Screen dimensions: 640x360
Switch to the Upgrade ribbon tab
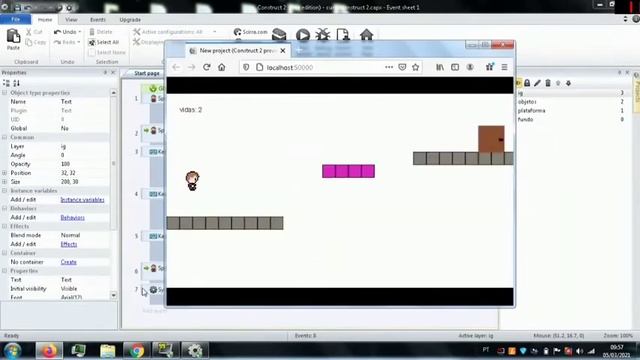[130, 20]
